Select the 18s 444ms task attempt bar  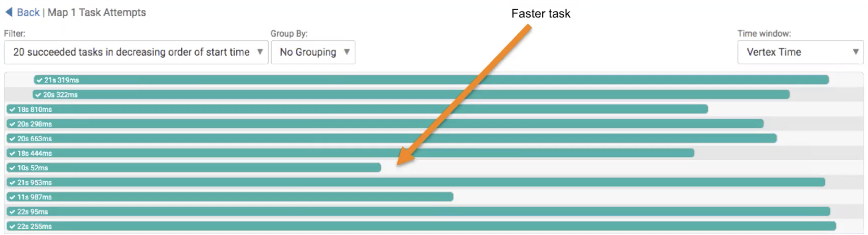point(351,153)
